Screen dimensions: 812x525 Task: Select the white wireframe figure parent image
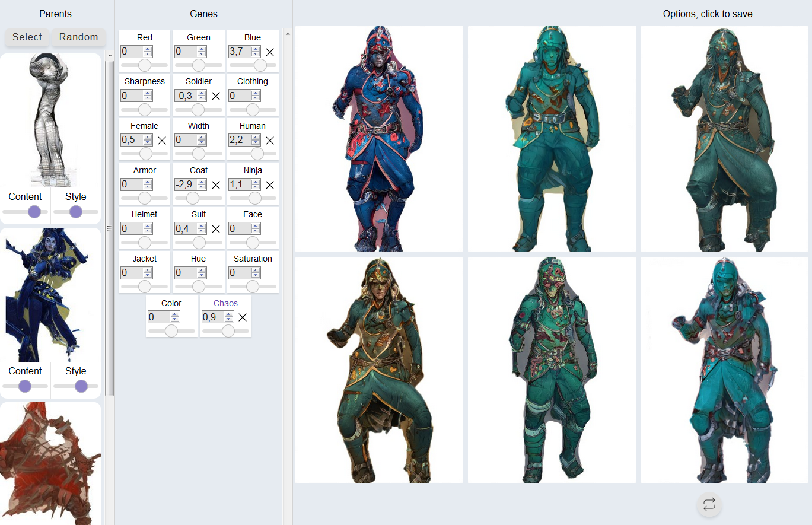pos(50,120)
